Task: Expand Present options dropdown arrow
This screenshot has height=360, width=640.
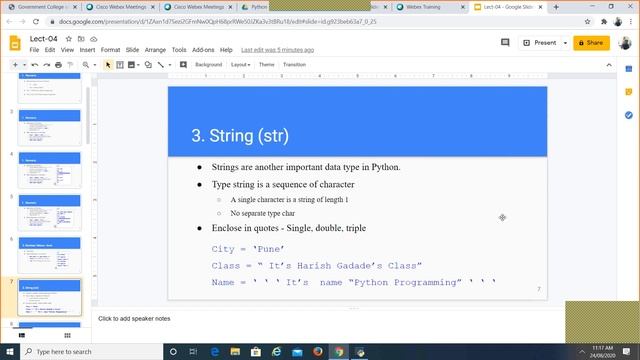Action: (x=565, y=43)
